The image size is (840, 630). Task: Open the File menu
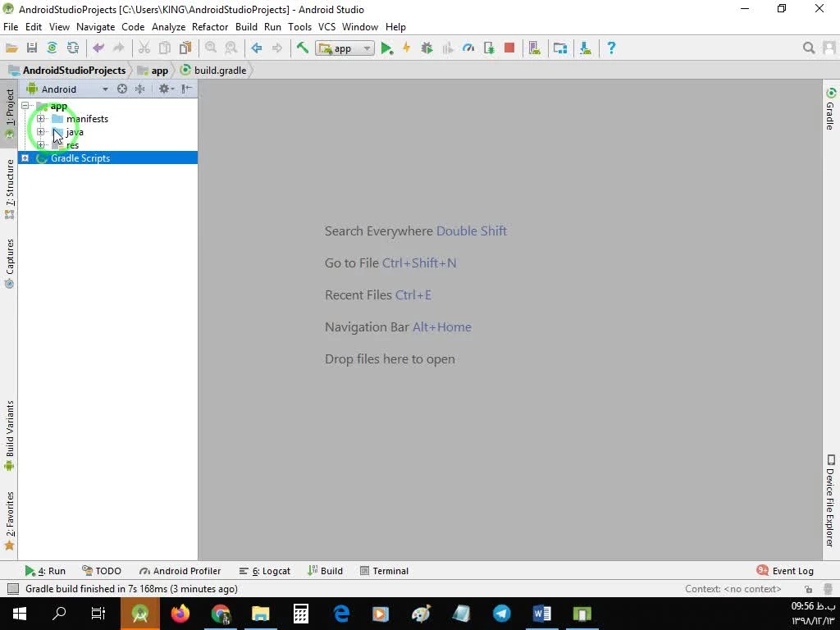pyautogui.click(x=11, y=27)
